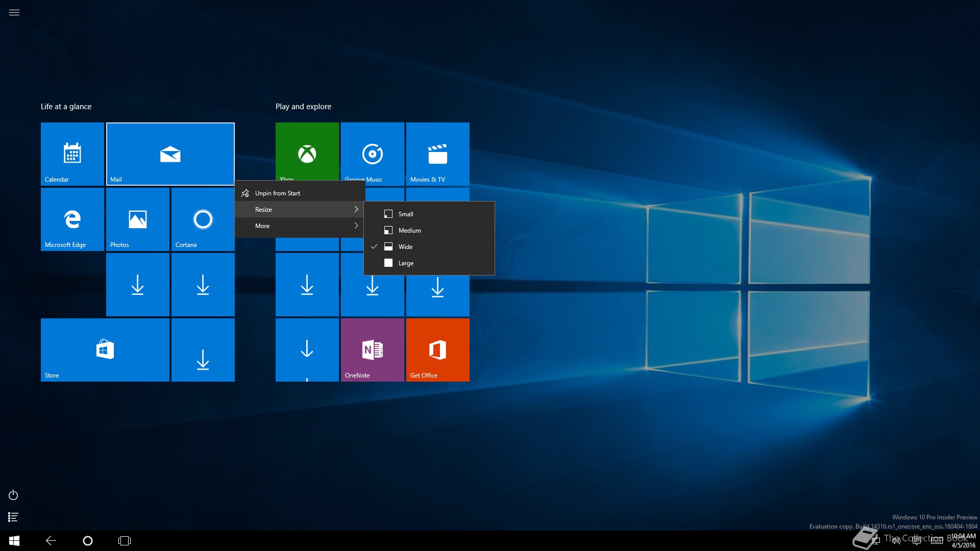Open the OneNote tile
This screenshot has width=980, height=551.
click(x=373, y=350)
